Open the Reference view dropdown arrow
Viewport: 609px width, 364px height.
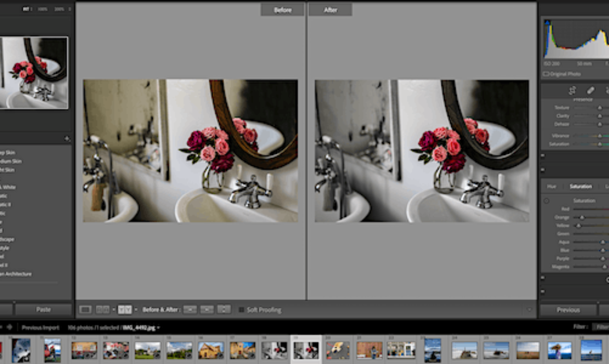(114, 310)
